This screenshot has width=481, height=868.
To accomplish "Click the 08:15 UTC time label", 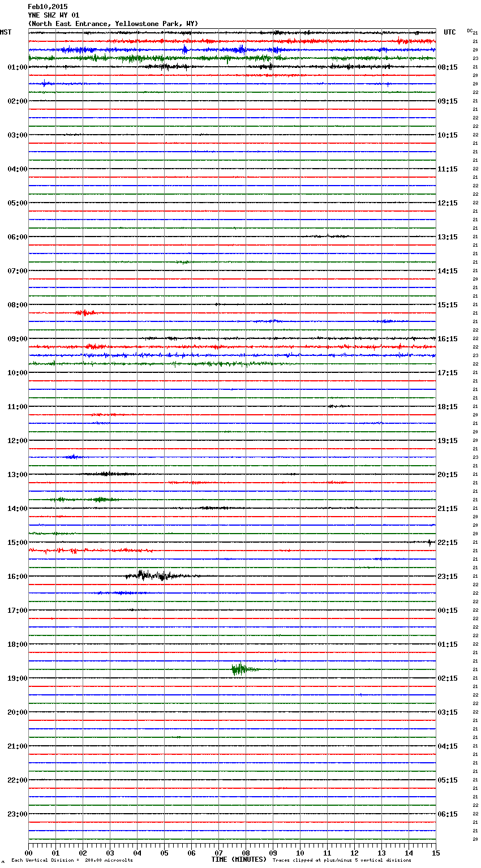I will tap(448, 67).
